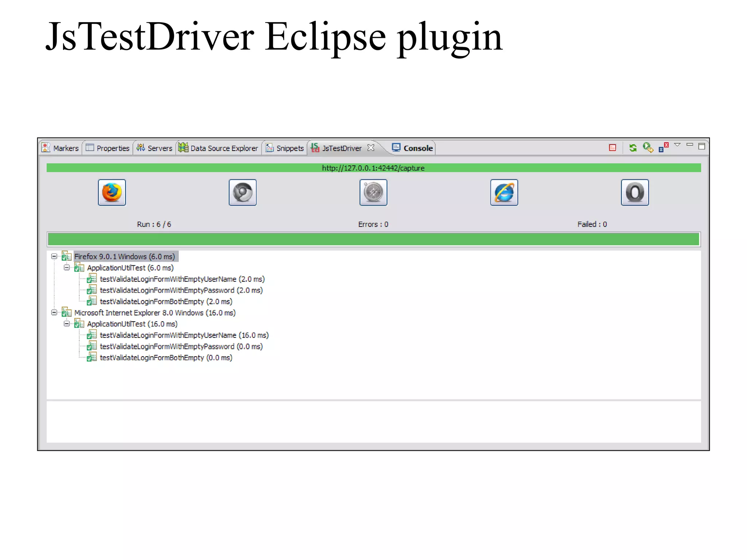Viewport: 747px width, 560px height.
Task: Select testValidateLoginFormWithEmptyUserName (2.0 ms)
Action: click(x=182, y=279)
